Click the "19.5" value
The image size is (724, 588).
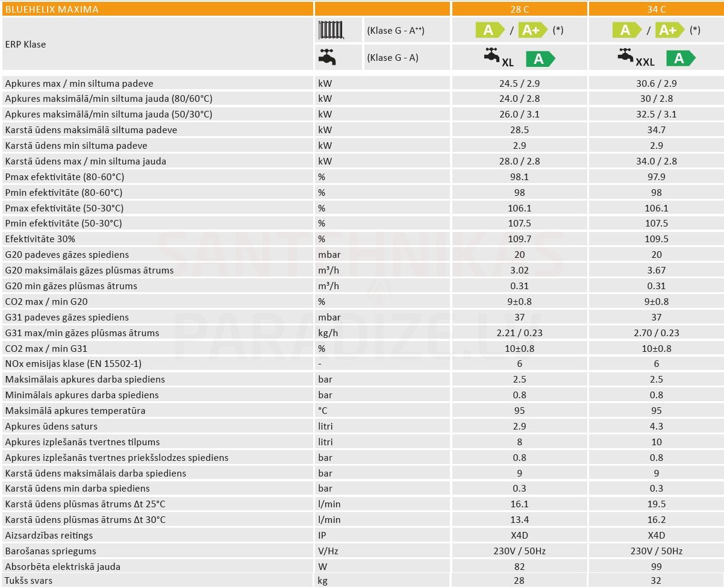[657, 504]
